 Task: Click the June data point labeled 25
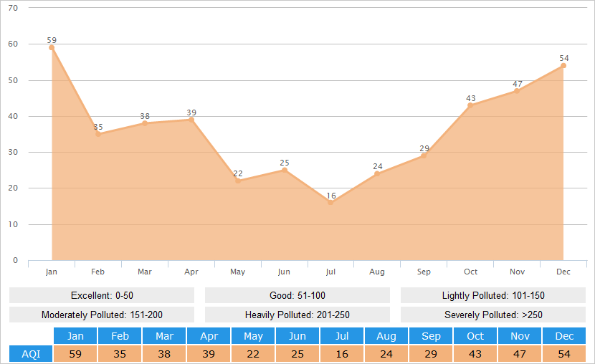point(285,170)
